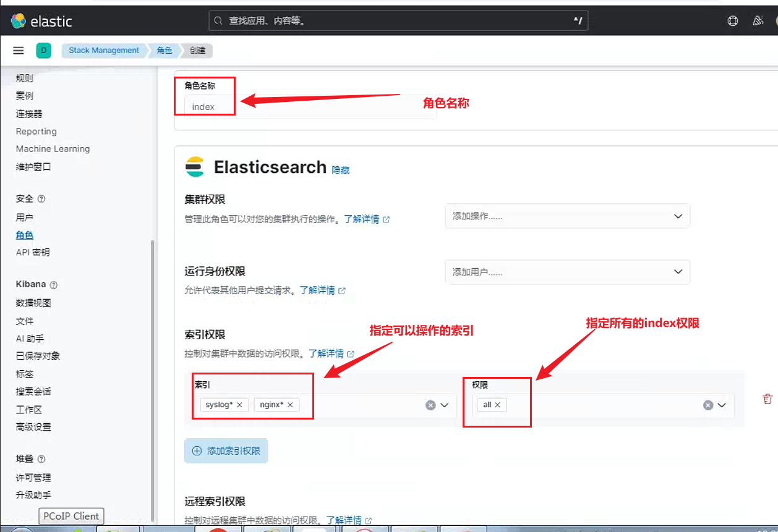Viewport: 778px width, 532px height.
Task: Open 已保存对象 in the sidebar
Action: coord(38,356)
